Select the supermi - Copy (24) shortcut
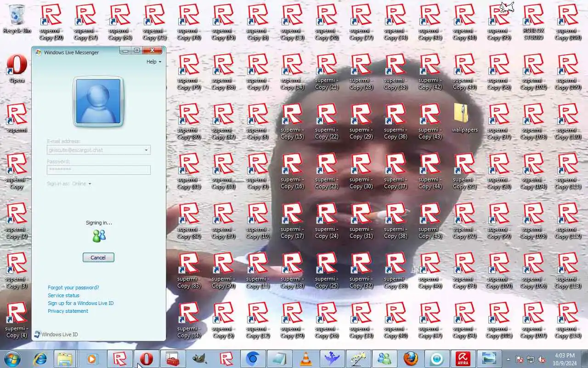The image size is (588, 368). coord(327,220)
